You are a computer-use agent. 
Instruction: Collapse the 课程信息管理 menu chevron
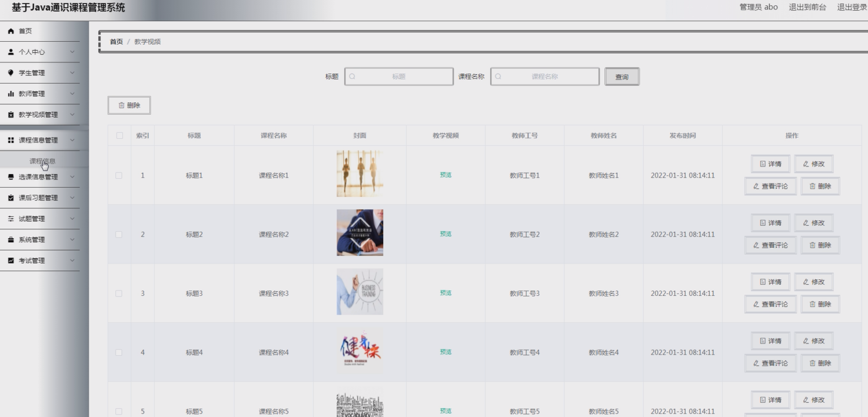click(x=72, y=140)
